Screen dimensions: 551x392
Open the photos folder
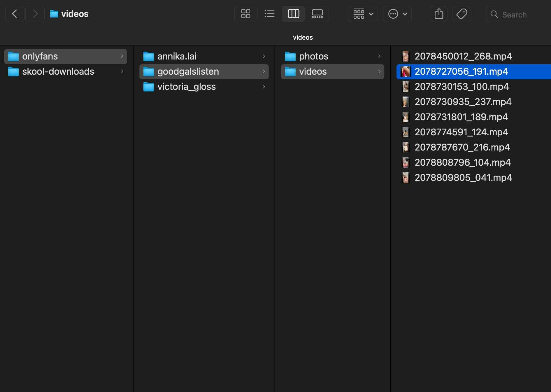pyautogui.click(x=313, y=56)
